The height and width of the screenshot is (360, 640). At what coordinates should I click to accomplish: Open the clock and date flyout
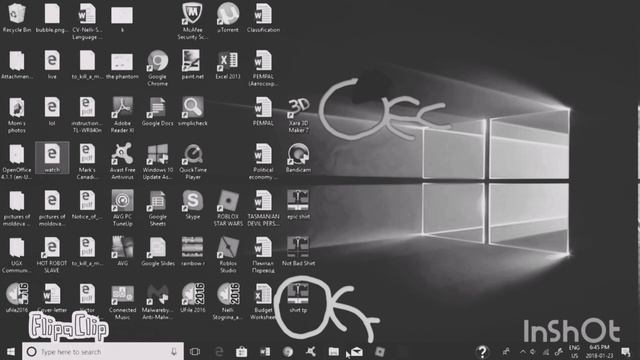pyautogui.click(x=599, y=351)
